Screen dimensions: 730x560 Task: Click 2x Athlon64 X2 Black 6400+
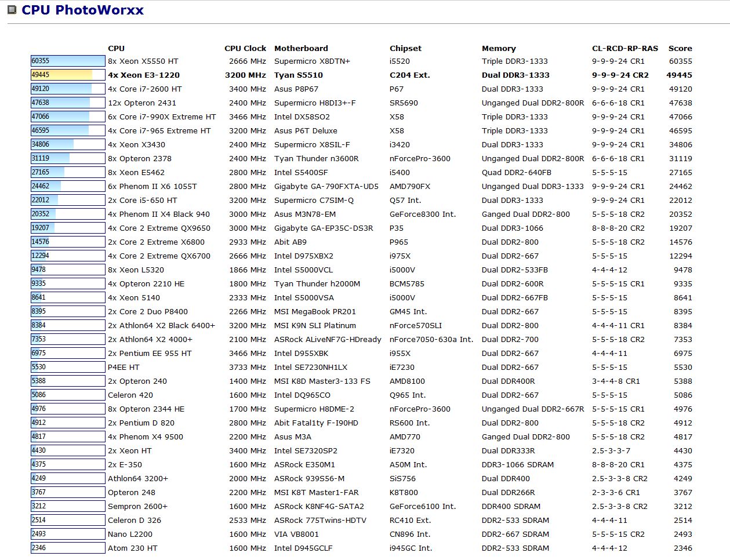tap(161, 325)
